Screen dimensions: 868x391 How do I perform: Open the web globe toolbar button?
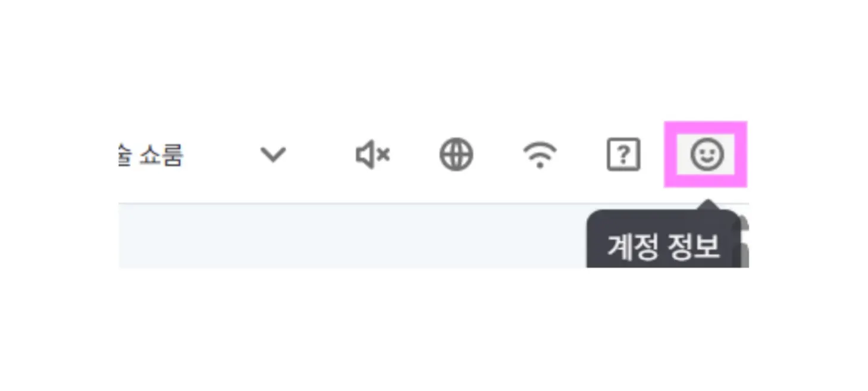tap(456, 155)
